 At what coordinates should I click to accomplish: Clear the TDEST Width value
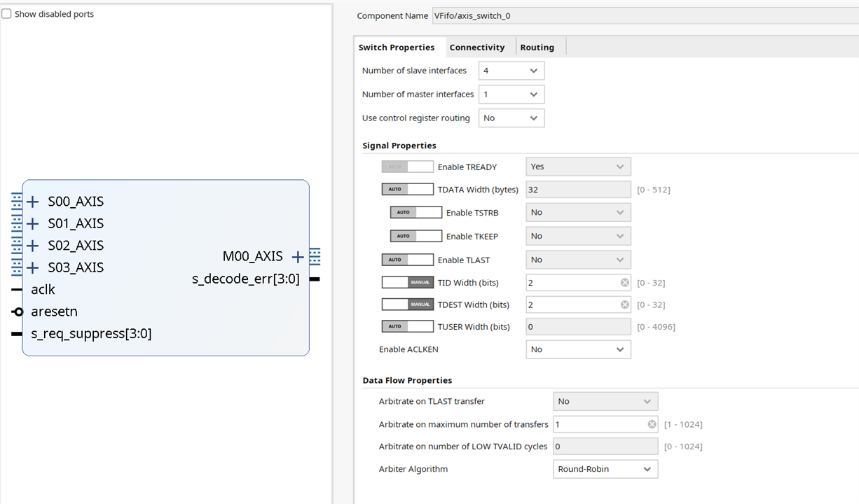624,304
